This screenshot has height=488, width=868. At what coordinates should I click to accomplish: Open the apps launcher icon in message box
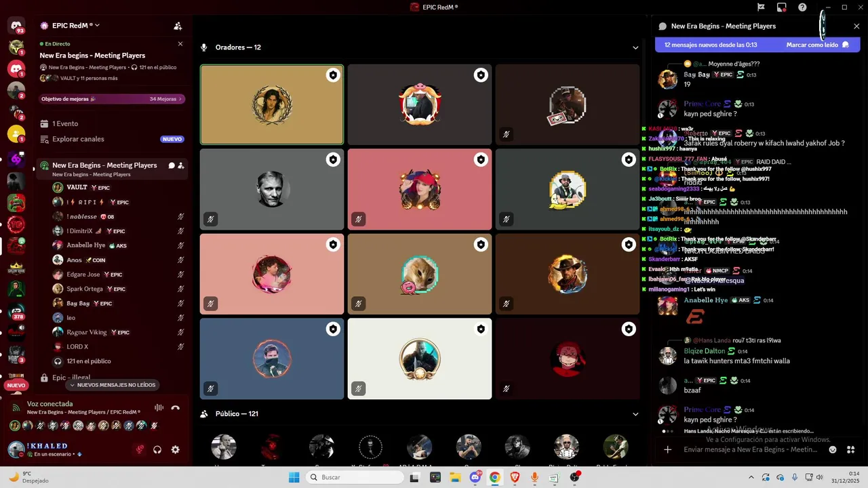pos(851,449)
